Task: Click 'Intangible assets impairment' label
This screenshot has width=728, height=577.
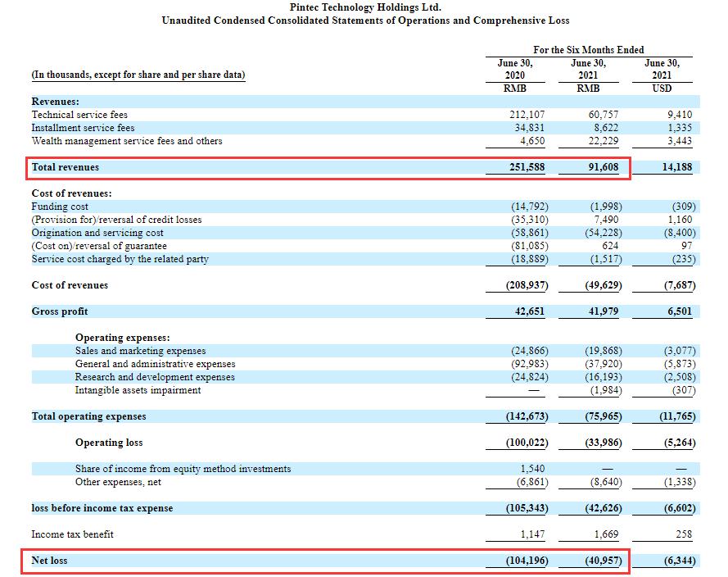Action: click(x=138, y=390)
